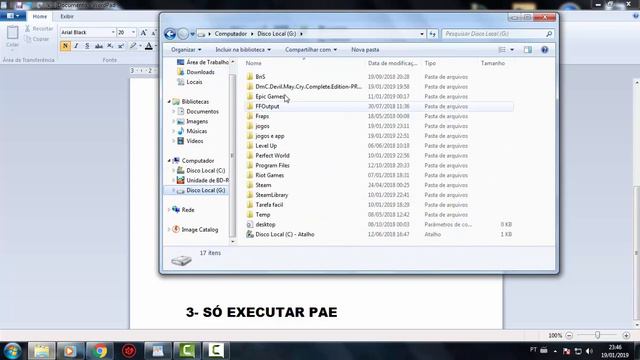The width and height of the screenshot is (640, 360).
Task: Click the volume icon in system tray
Action: (x=589, y=351)
